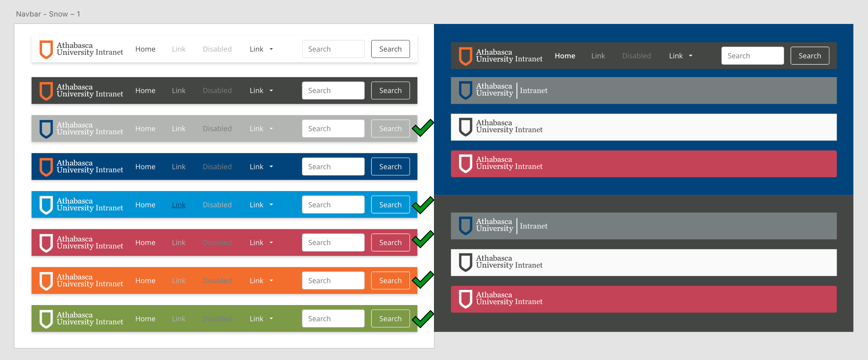Click the Search input field in the orange navbar
This screenshot has width=868, height=360.
(333, 281)
